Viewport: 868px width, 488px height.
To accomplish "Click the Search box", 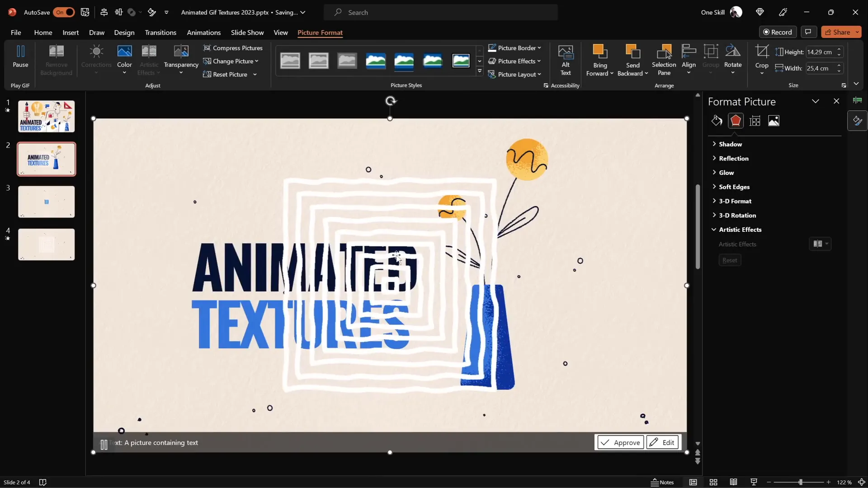I will click(x=441, y=12).
